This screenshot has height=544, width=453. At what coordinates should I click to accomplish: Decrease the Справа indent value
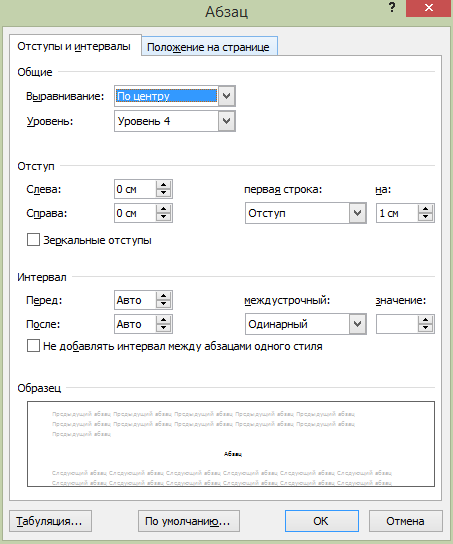tap(163, 217)
